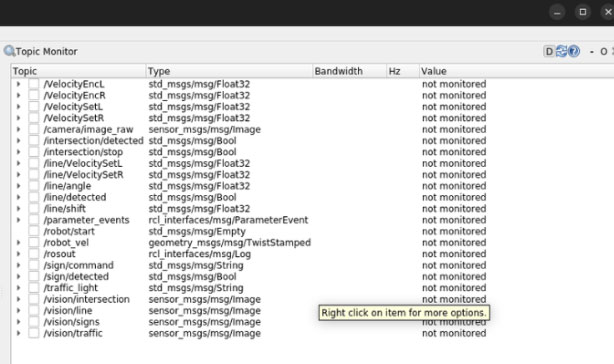Viewport: 614px width, 364px height.
Task: Check the /robot/start checkbox
Action: coord(34,231)
